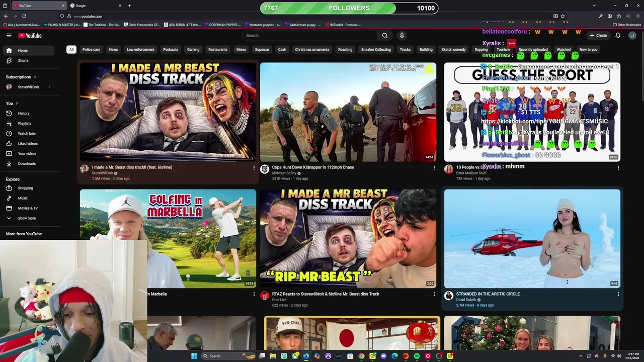Click the YouTube logo
This screenshot has width=644, height=362.
point(30,36)
